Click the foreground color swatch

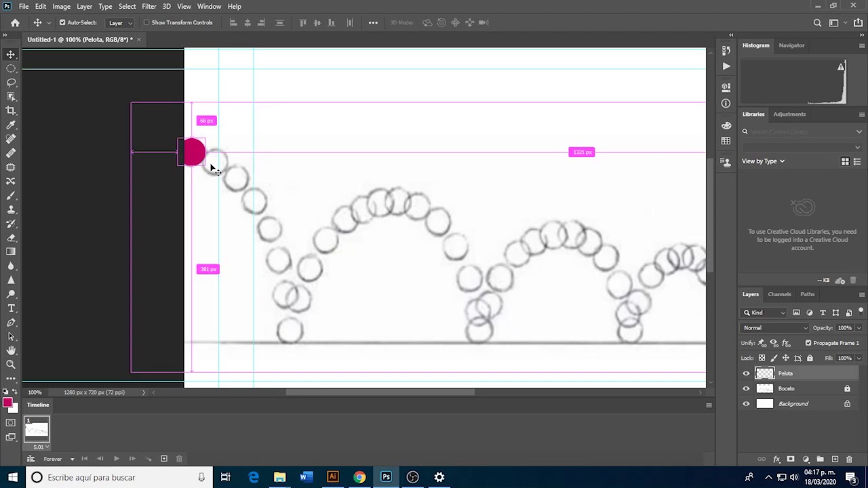(x=7, y=403)
